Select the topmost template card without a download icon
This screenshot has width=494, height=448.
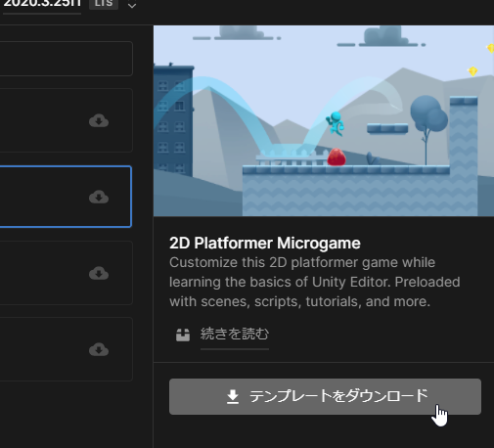[67, 59]
